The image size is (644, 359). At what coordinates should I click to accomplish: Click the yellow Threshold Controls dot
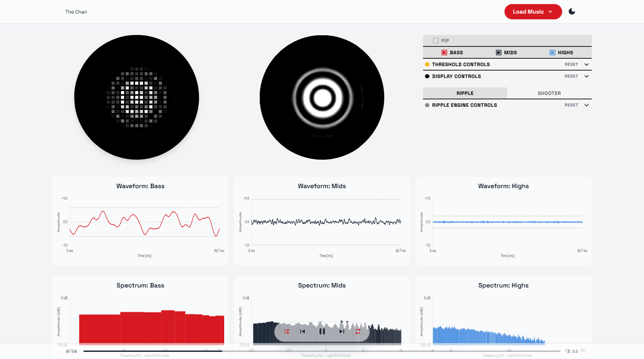427,64
